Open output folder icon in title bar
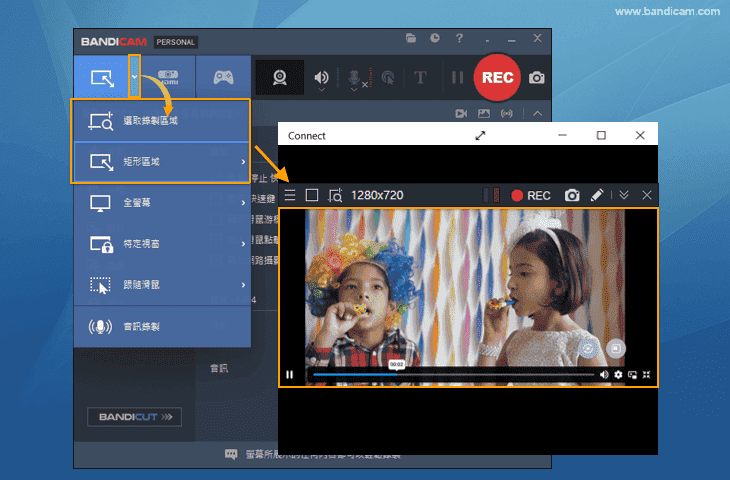The image size is (730, 480). (x=411, y=38)
